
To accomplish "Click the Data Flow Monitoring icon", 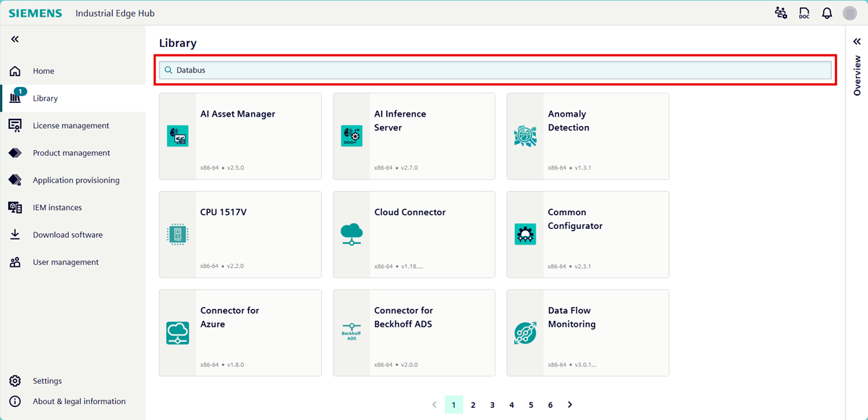I will click(524, 332).
